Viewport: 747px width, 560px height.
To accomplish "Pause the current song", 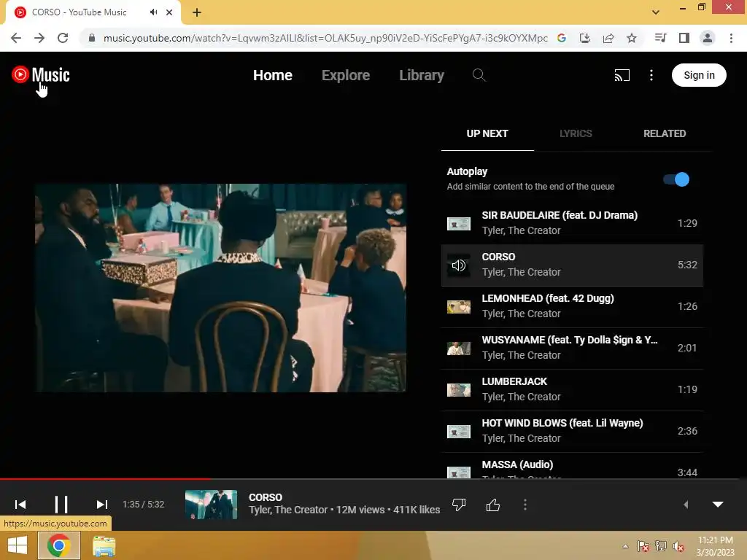I will click(61, 505).
